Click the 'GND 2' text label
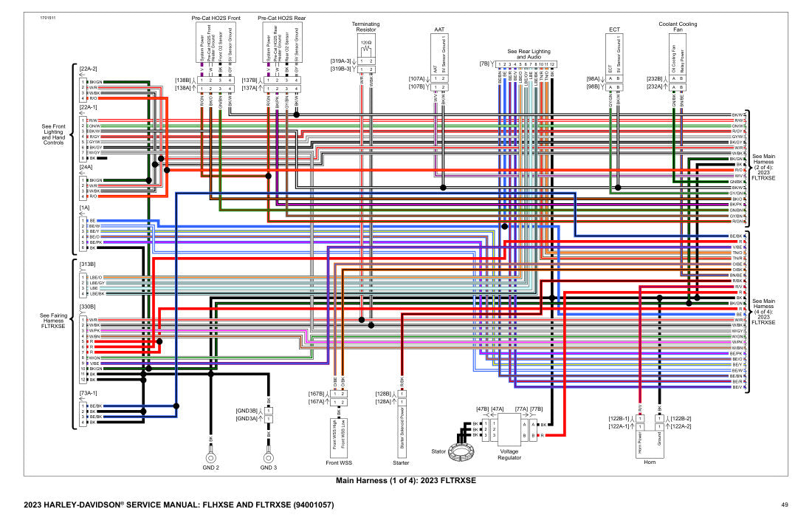 click(211, 468)
